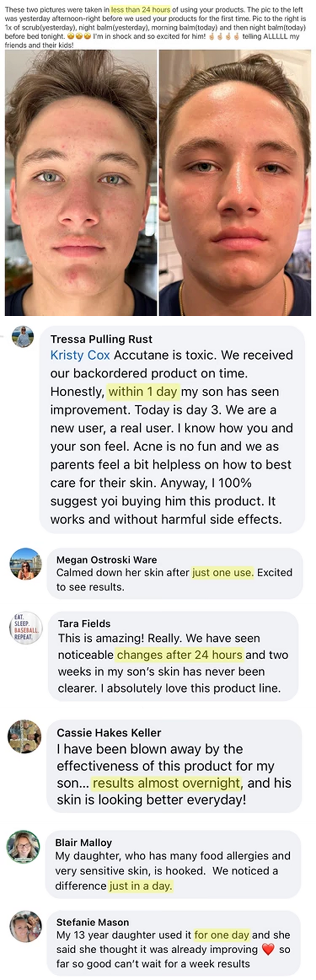Click the highlighted "less than 24 hours" text
Screen dimensions: 316x980
click(140, 10)
